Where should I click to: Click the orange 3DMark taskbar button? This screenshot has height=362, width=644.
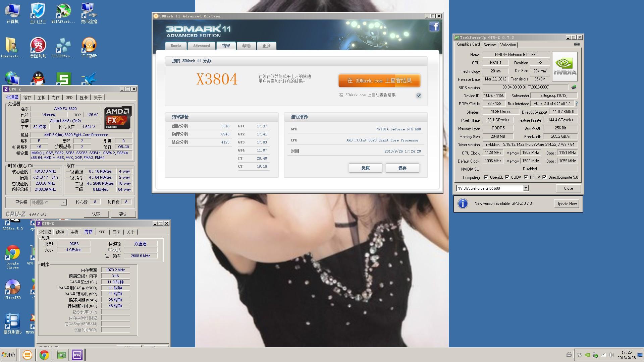[x=28, y=355]
